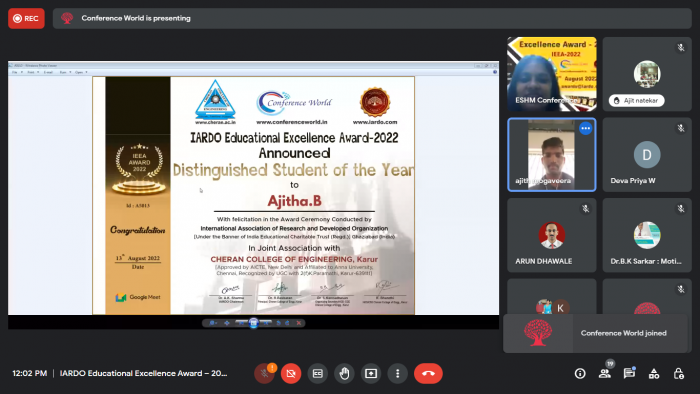Open more options three-dot menu
The width and height of the screenshot is (700, 394).
pos(398,373)
